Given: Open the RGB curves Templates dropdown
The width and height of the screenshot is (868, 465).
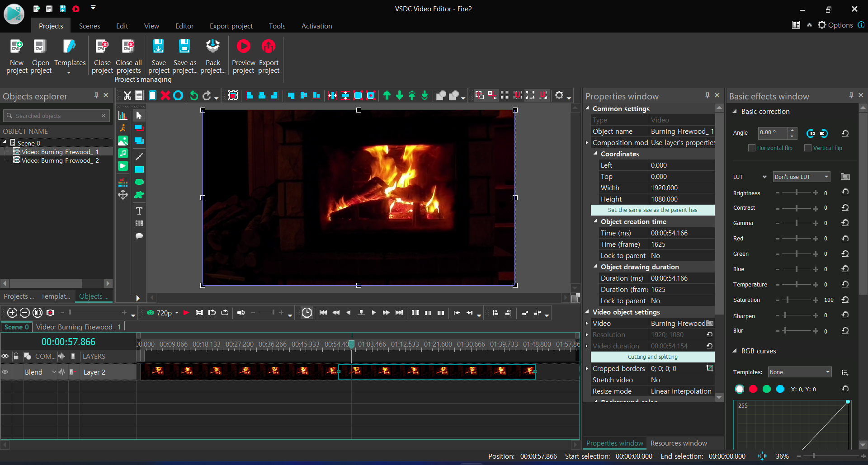Looking at the screenshot, I should click(800, 372).
